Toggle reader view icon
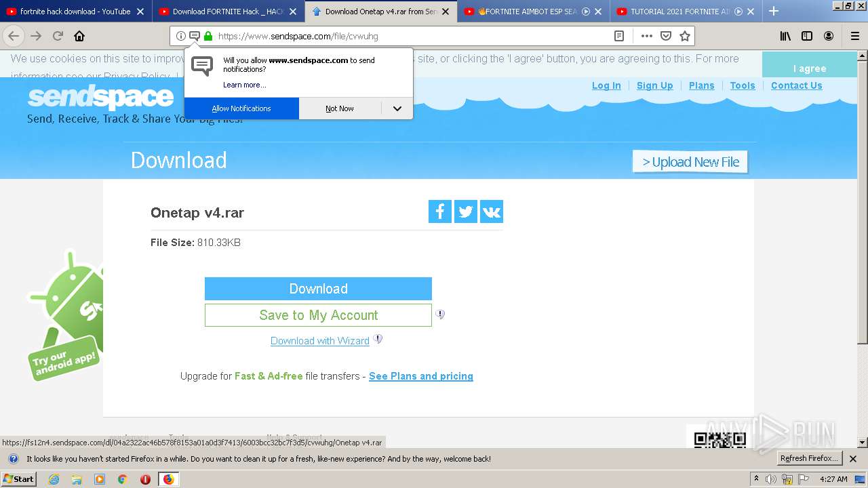 619,36
